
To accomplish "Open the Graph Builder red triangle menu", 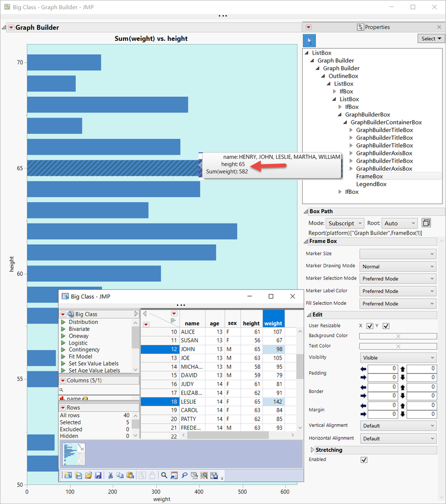I will coord(11,28).
